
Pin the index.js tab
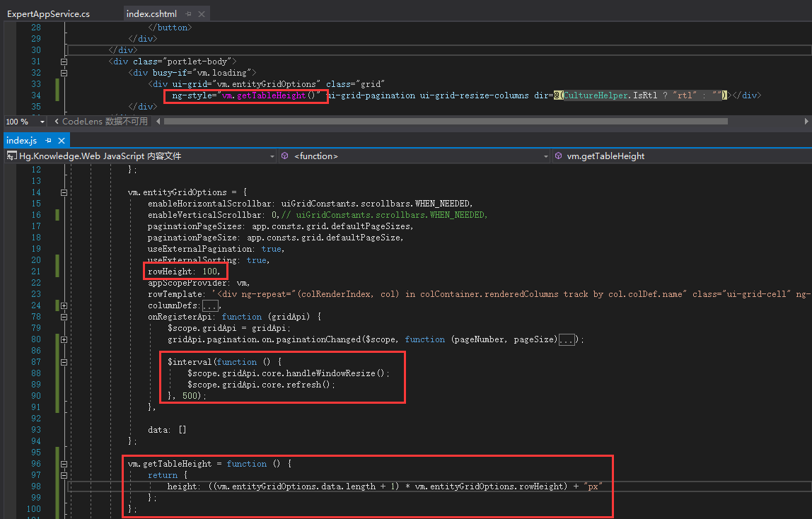(48, 140)
